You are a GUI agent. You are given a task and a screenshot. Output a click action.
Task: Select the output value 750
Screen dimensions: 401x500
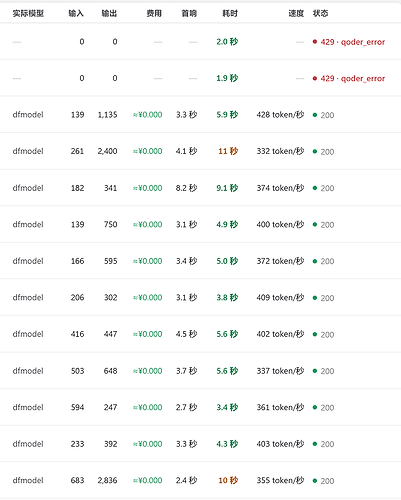(111, 224)
